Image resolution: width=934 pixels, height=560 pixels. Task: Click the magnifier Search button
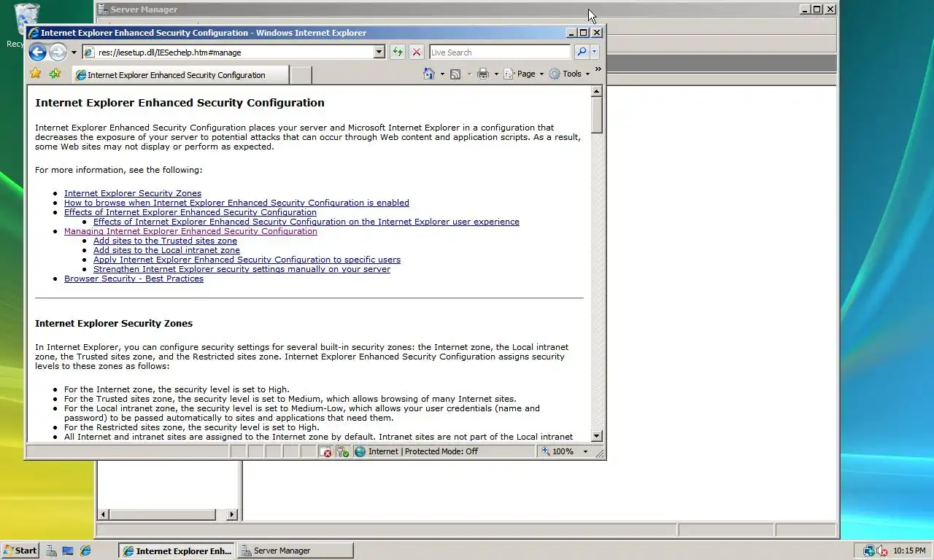(581, 52)
